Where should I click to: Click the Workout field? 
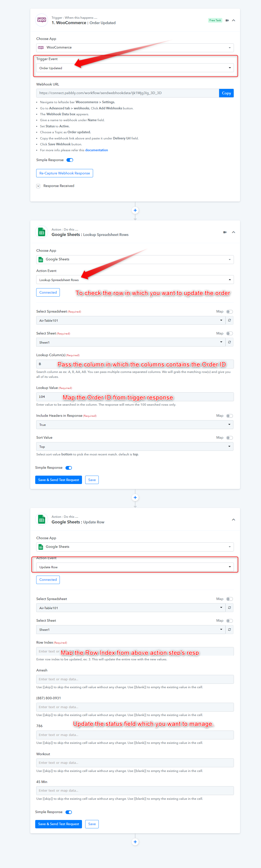click(x=135, y=763)
